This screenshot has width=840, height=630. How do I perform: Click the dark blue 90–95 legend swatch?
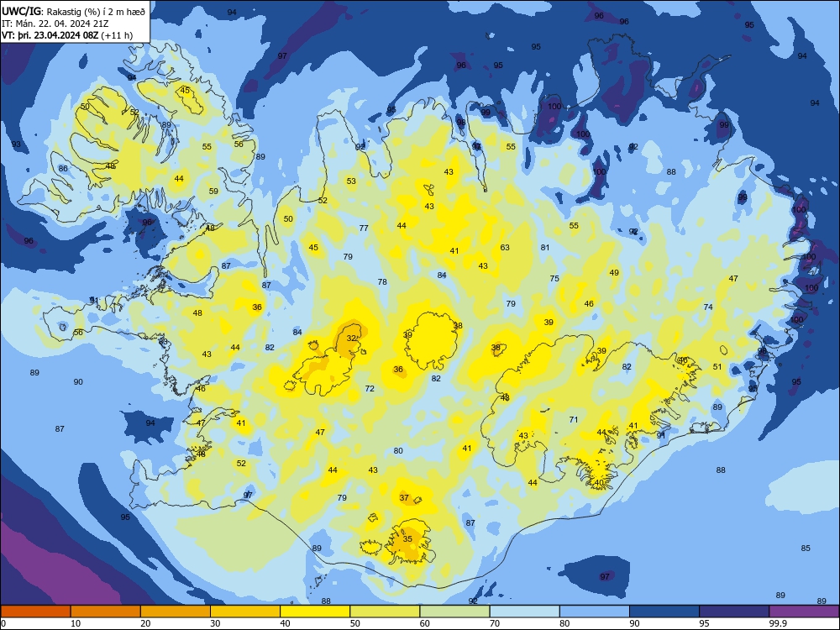point(664,612)
